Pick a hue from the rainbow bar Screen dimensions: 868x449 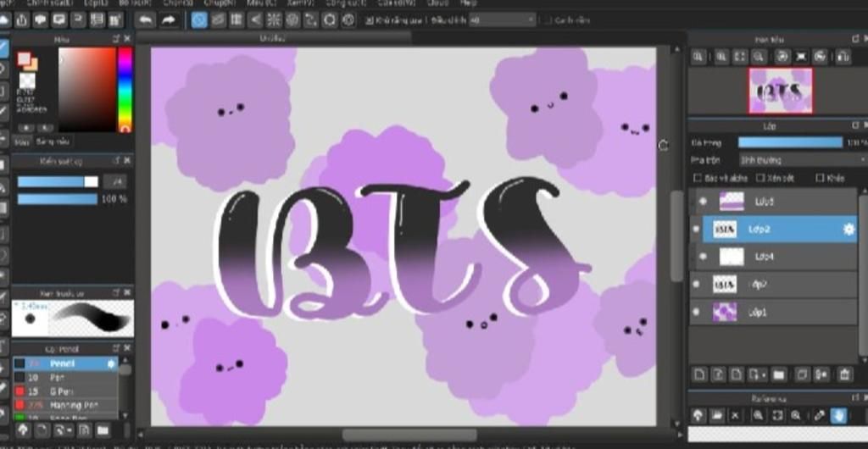click(125, 90)
